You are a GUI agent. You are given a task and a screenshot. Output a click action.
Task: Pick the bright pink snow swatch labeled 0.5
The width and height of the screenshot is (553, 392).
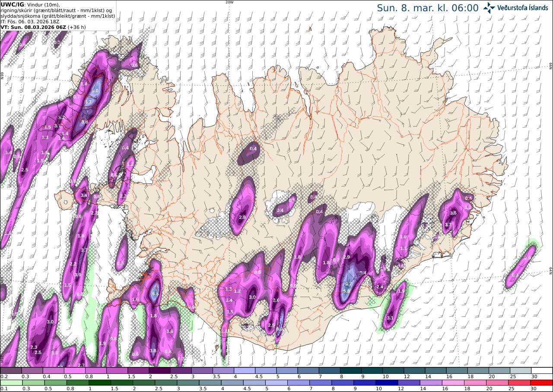point(74,370)
